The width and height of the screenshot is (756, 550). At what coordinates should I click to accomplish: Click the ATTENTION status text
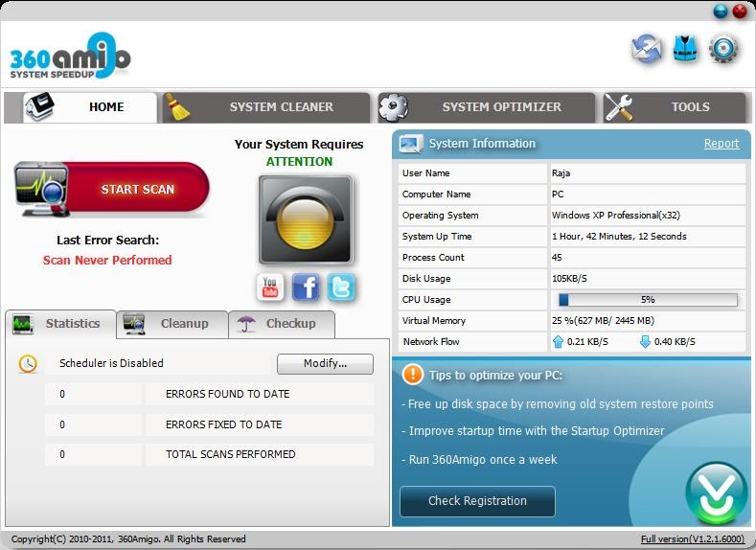(x=299, y=162)
